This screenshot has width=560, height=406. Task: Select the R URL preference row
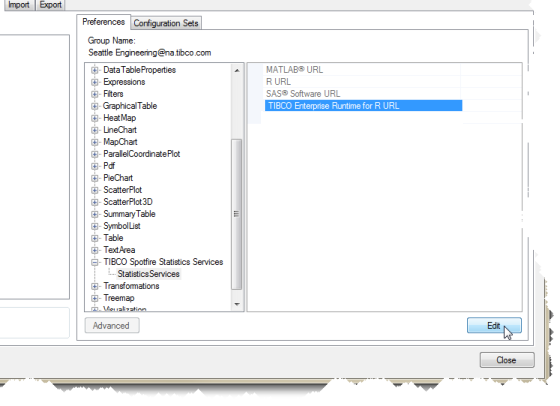click(362, 82)
